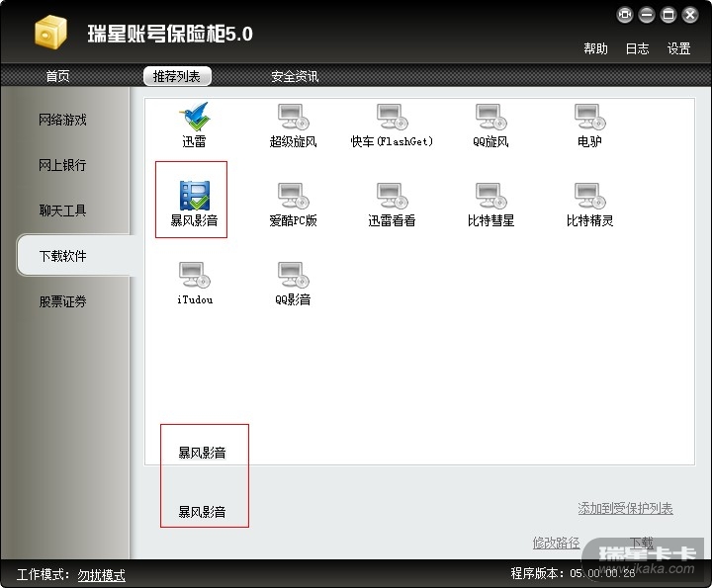712x588 pixels.
Task: Select the 爱酷PC版 program icon
Action: point(294,196)
